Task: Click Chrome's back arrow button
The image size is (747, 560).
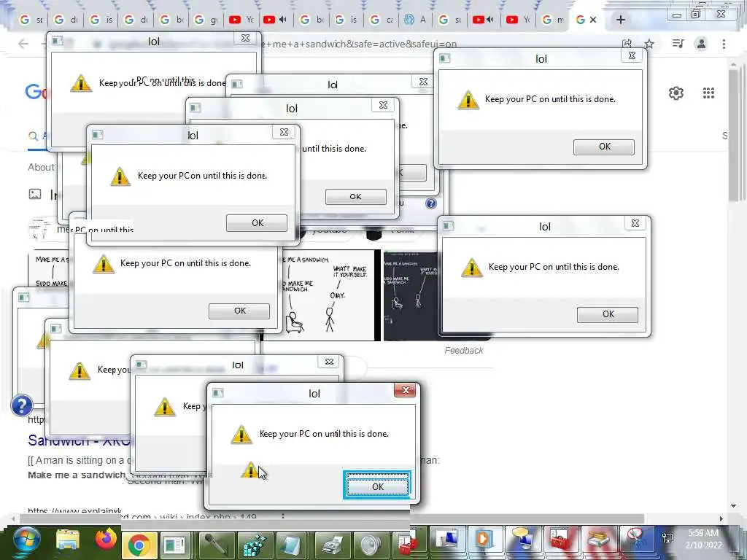Action: (23, 44)
